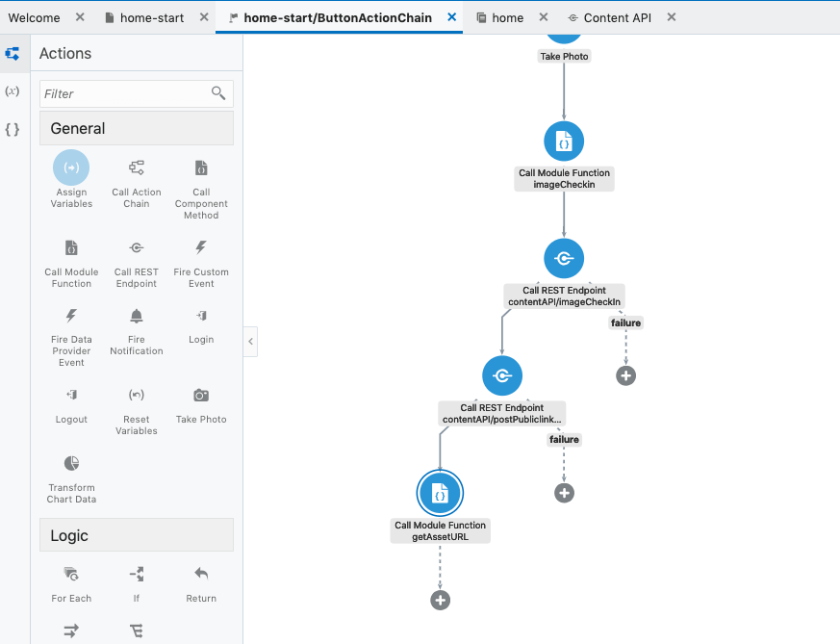Viewport: 840px width, 644px height.
Task: Select the Call Action Chain action
Action: pos(137,168)
